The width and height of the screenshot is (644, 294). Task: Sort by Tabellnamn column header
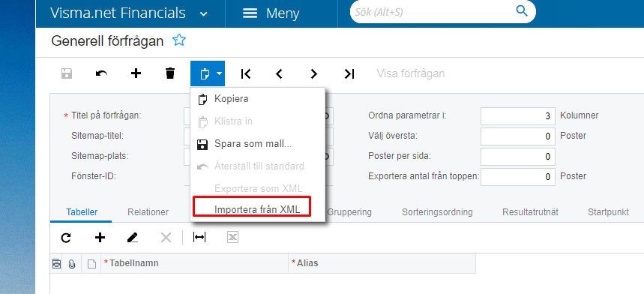pyautogui.click(x=195, y=263)
